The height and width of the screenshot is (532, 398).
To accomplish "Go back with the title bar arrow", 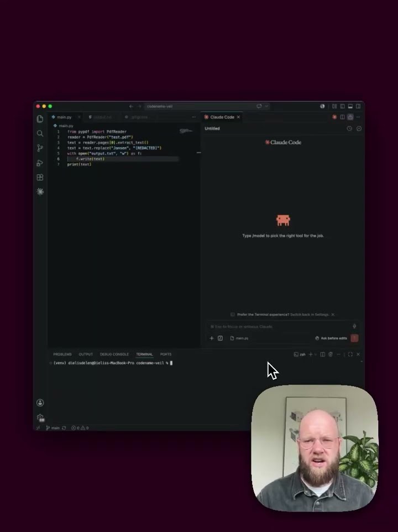I will coord(131,106).
